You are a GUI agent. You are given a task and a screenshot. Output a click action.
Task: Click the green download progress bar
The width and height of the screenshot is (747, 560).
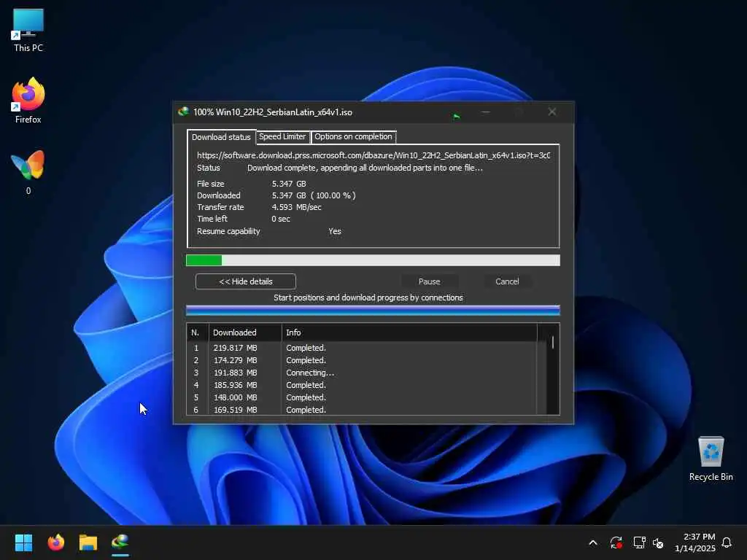tap(373, 260)
